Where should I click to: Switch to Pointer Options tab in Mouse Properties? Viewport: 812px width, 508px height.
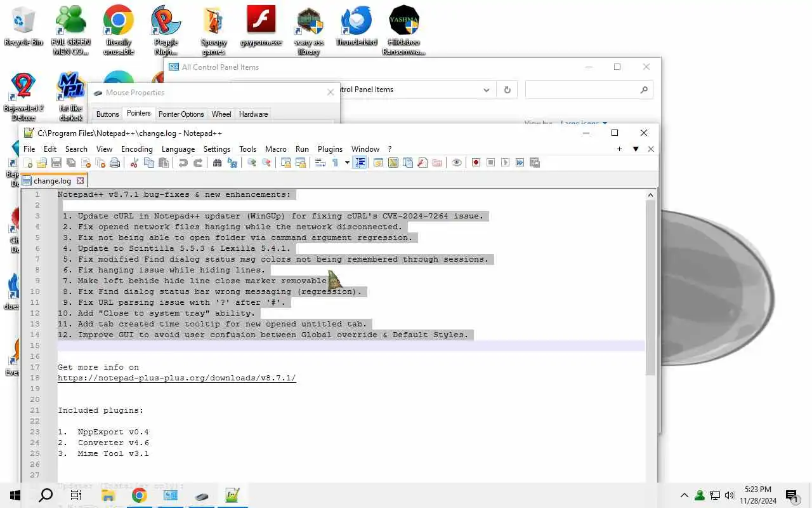tap(181, 114)
